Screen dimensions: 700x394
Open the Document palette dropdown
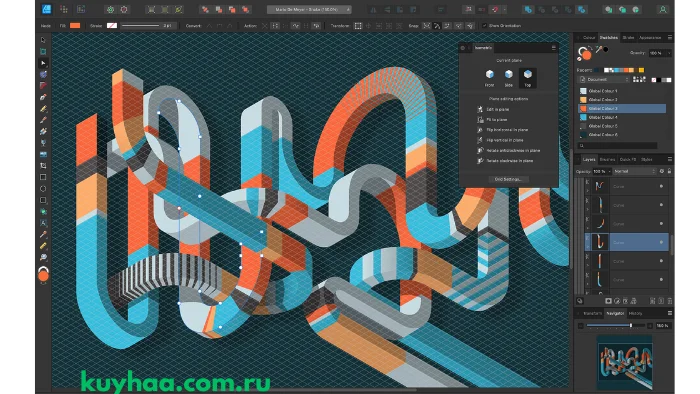click(604, 79)
